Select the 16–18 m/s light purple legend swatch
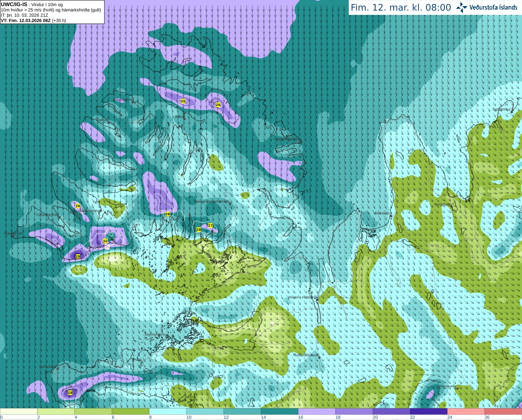 point(317,411)
